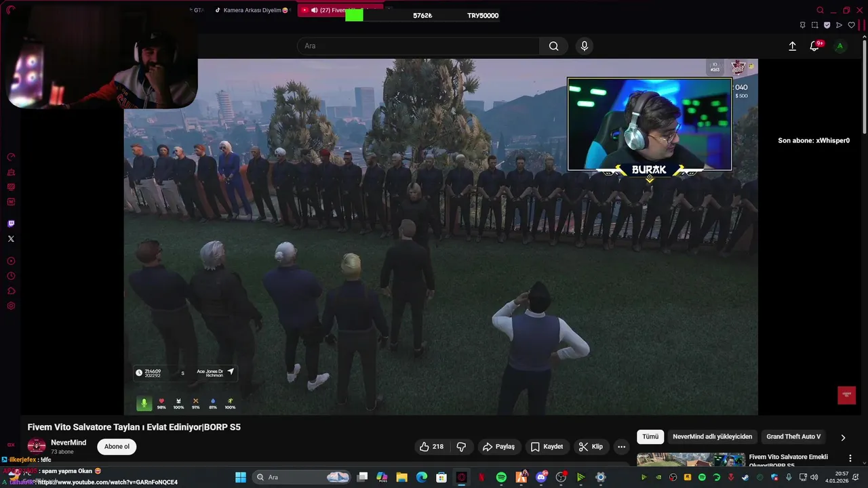Open File Explorer from the taskbar
This screenshot has width=868, height=488.
pyautogui.click(x=401, y=477)
